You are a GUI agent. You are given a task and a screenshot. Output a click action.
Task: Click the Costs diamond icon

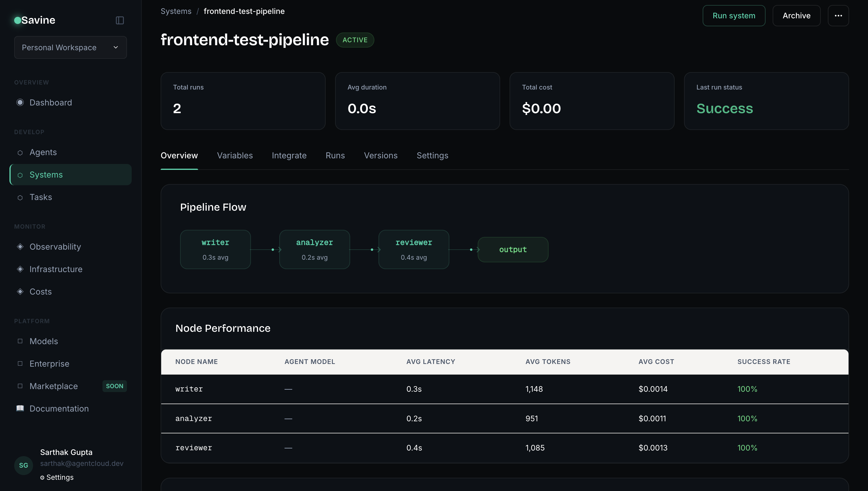[x=20, y=291]
